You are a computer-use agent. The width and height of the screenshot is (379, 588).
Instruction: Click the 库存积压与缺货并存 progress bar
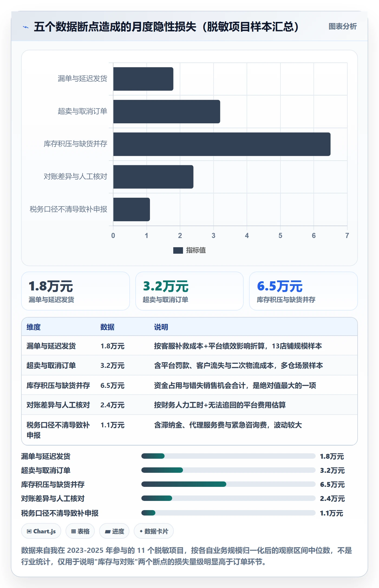228,484
